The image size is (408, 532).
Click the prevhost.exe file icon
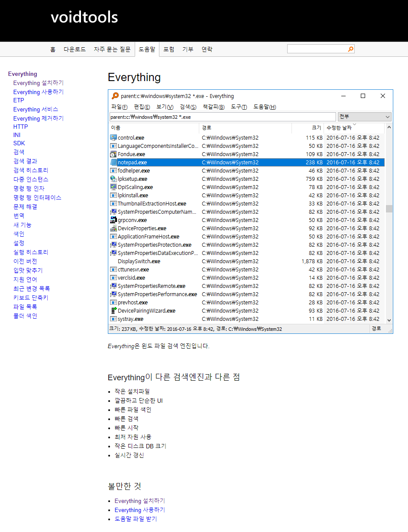pyautogui.click(x=113, y=302)
